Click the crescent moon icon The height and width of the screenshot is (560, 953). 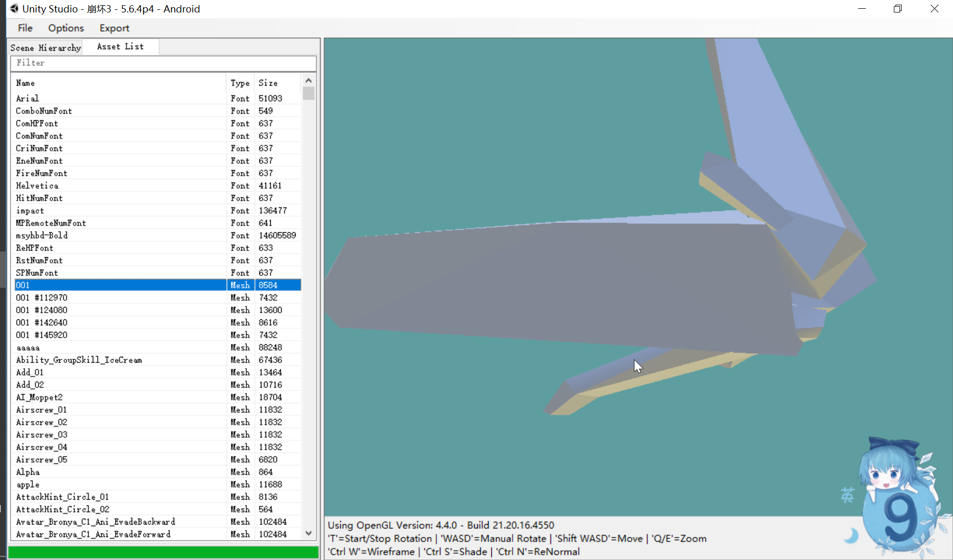851,535
